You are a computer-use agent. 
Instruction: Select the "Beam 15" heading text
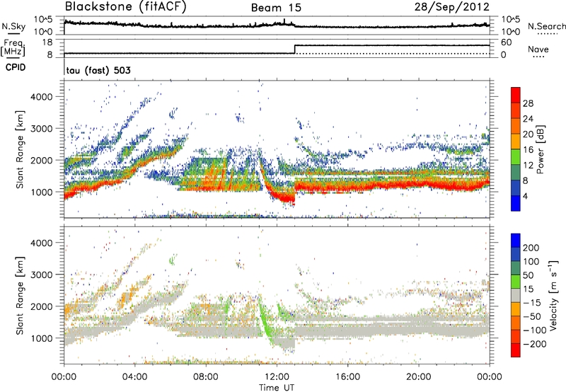point(276,8)
